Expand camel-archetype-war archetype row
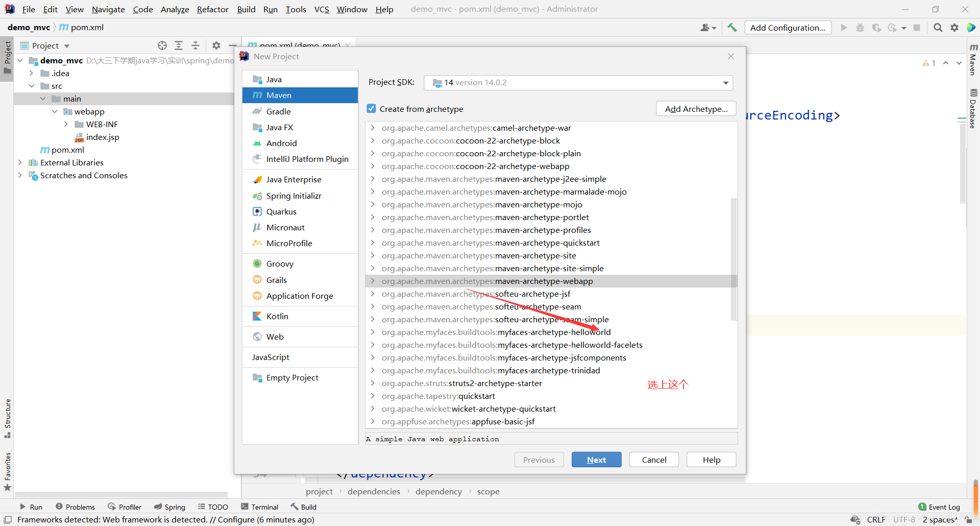The image size is (980, 526). pos(373,128)
